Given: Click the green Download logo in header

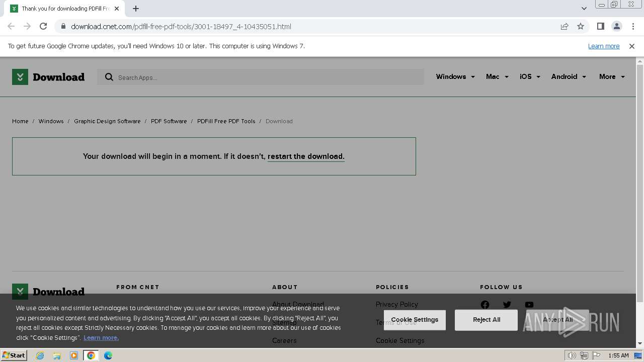Looking at the screenshot, I should (x=48, y=77).
